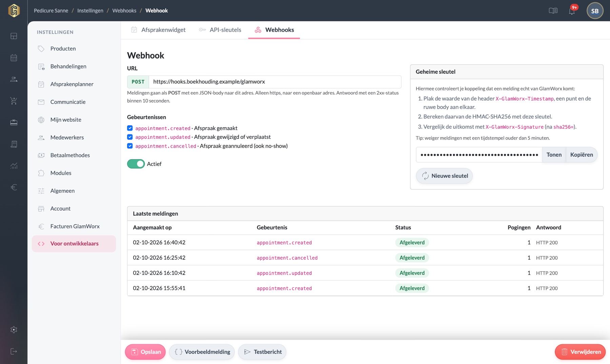Image resolution: width=610 pixels, height=364 pixels.
Task: Open the calendar icon in left rail
Action: point(14,58)
